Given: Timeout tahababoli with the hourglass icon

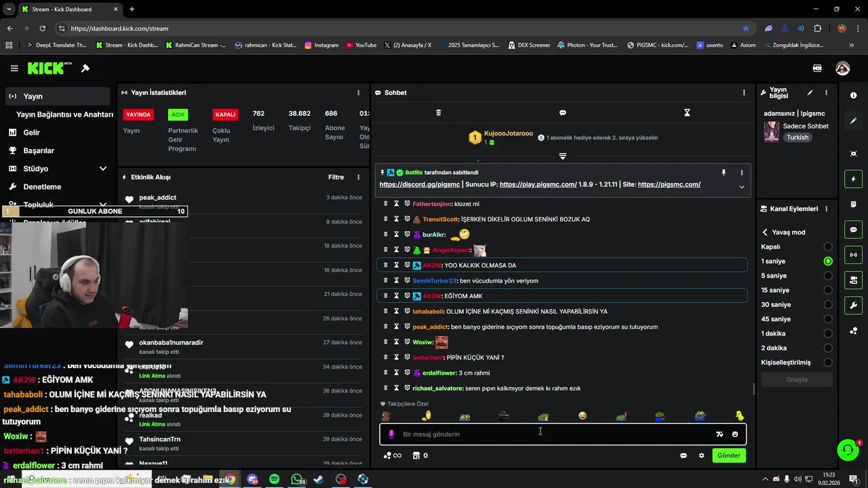Looking at the screenshot, I should click(397, 311).
